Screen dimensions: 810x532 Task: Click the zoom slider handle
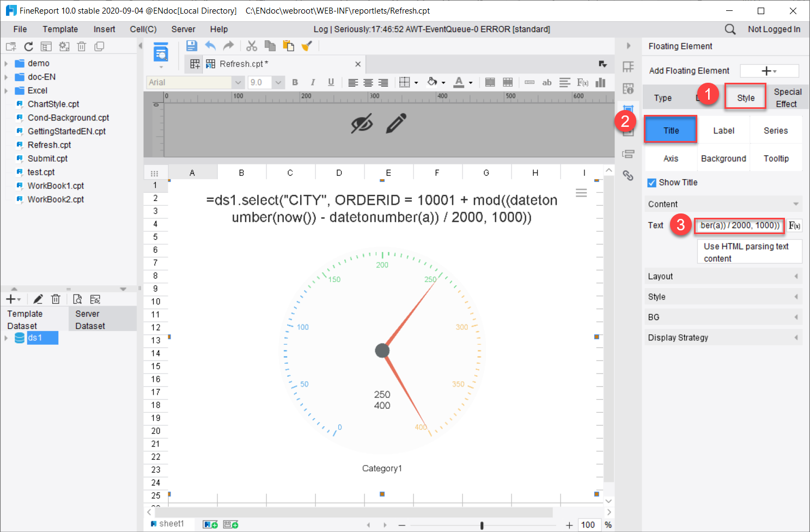click(x=482, y=525)
